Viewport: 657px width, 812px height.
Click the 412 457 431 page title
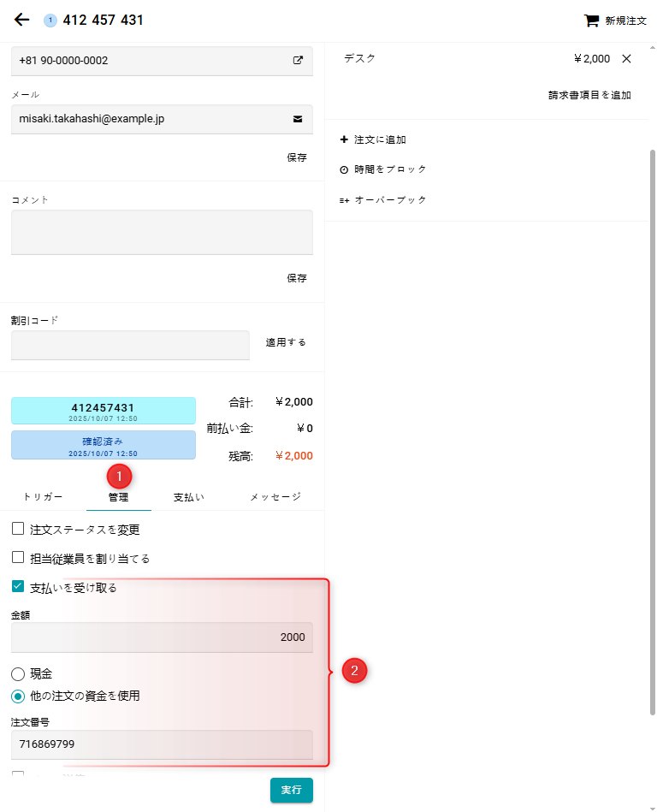pyautogui.click(x=103, y=21)
